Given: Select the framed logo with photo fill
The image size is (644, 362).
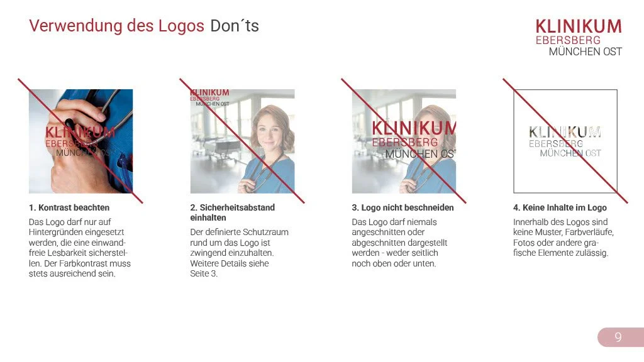Looking at the screenshot, I should 565,141.
